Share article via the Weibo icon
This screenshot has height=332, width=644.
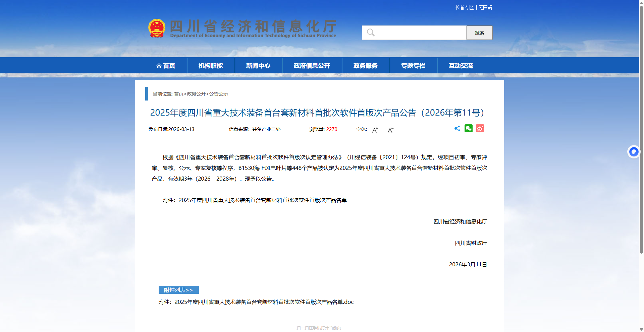pos(480,129)
